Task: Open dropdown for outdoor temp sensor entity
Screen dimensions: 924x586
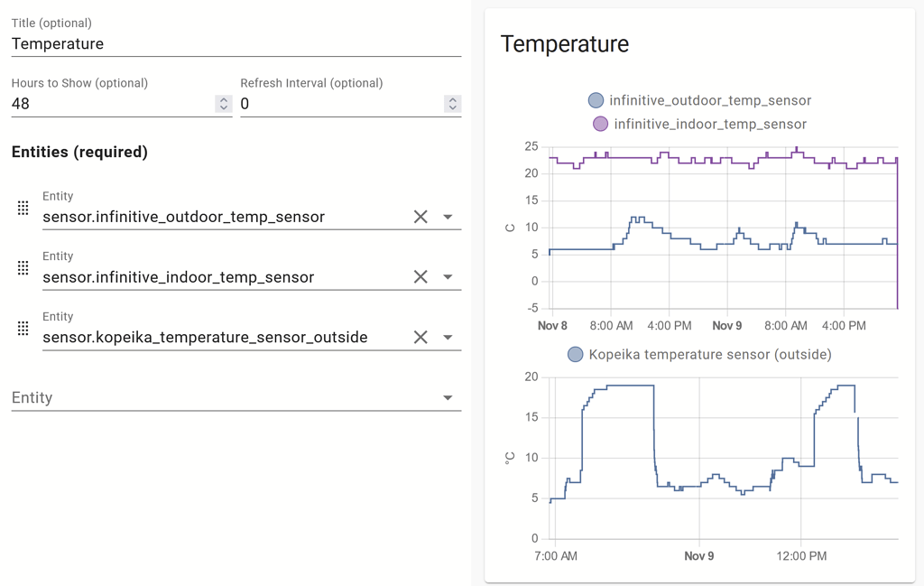Action: [448, 217]
